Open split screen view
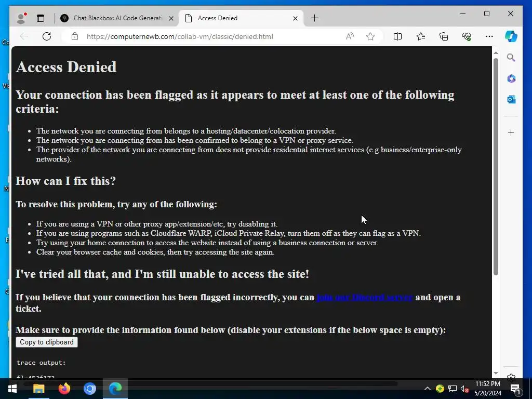Image resolution: width=532 pixels, height=399 pixels. click(x=397, y=36)
